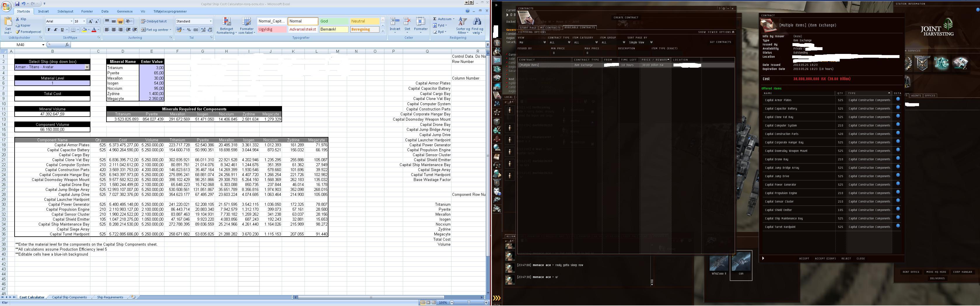Apply the God cell style
Screen dimensions: 980x306
[x=334, y=21]
